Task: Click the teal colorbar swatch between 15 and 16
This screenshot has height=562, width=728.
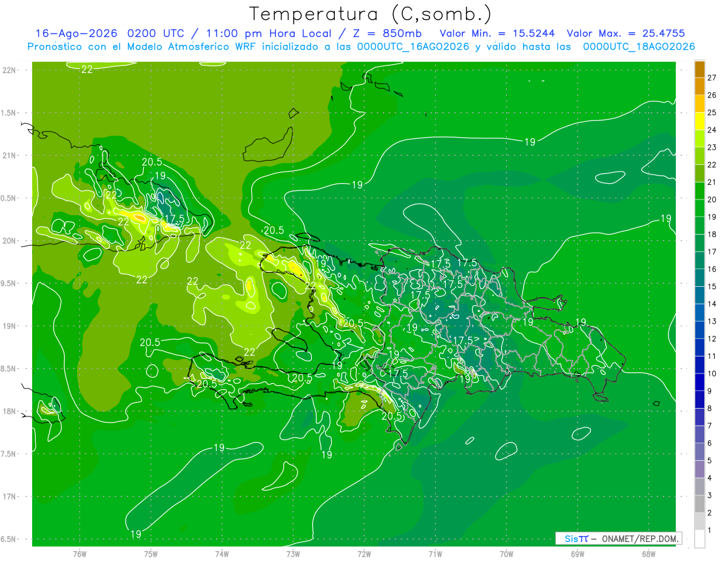Action: click(699, 278)
